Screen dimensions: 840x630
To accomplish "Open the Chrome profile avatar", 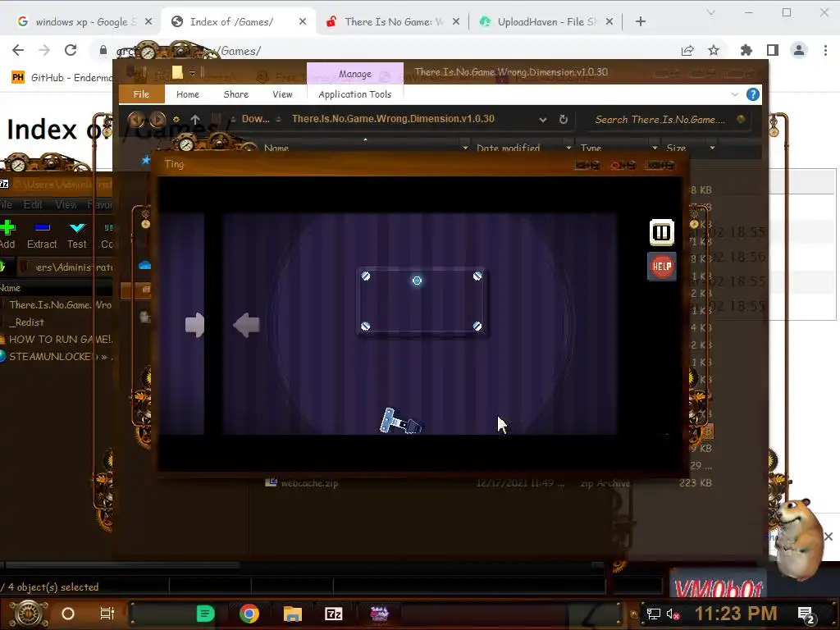I will [x=799, y=50].
